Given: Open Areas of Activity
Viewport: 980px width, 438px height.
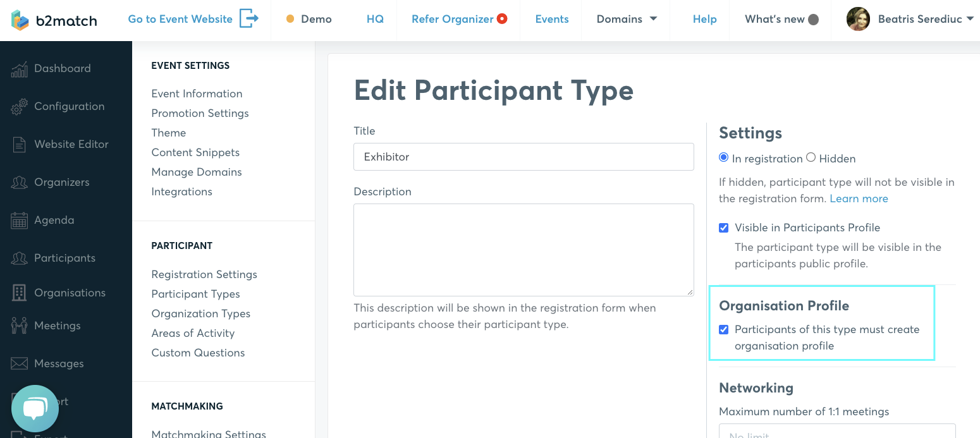Looking at the screenshot, I should (x=193, y=333).
